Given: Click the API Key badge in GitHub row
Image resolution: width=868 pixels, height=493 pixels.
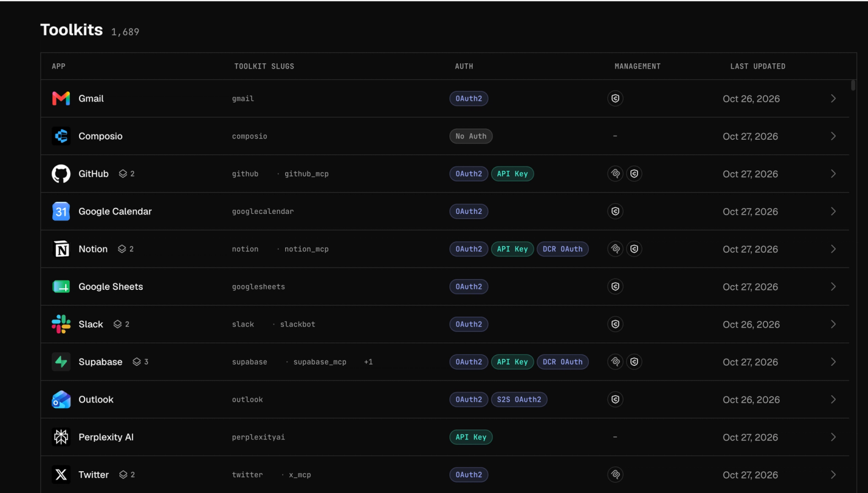Looking at the screenshot, I should click(512, 174).
